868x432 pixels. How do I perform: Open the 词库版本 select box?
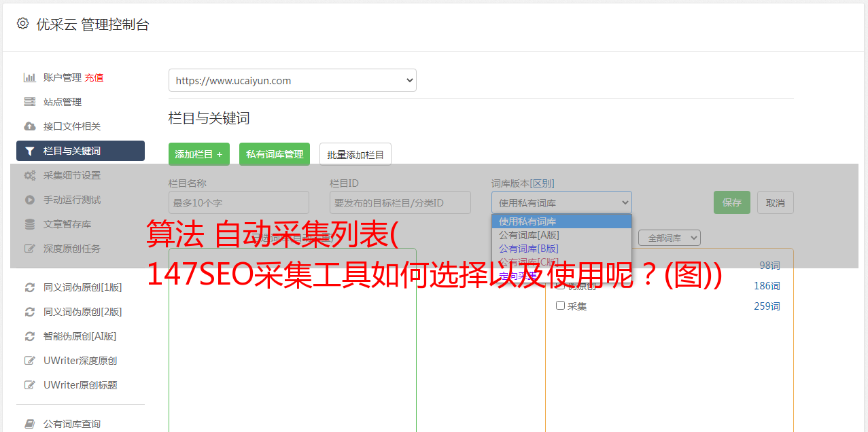point(561,202)
